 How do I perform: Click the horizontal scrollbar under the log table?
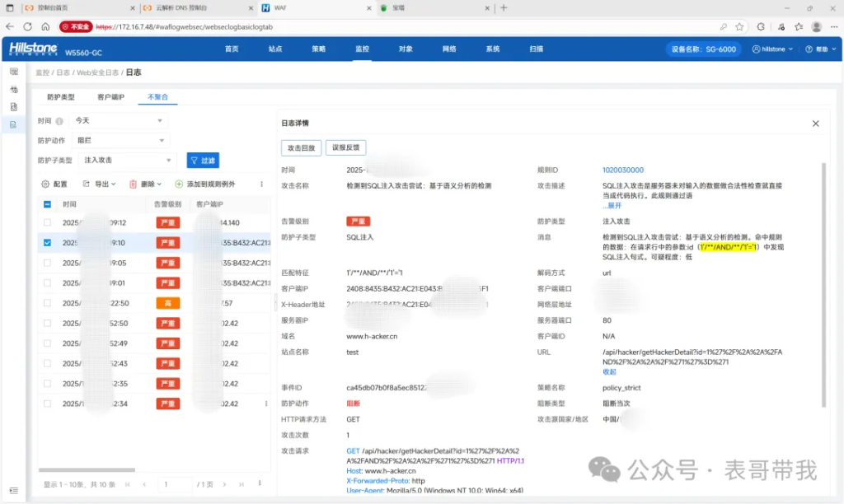pyautogui.click(x=87, y=469)
